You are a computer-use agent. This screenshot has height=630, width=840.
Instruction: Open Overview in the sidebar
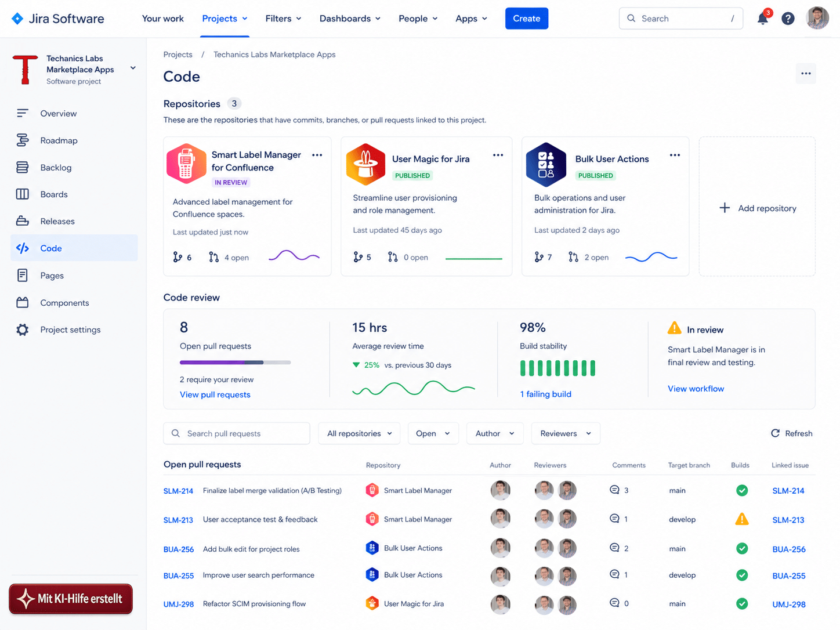(x=74, y=113)
